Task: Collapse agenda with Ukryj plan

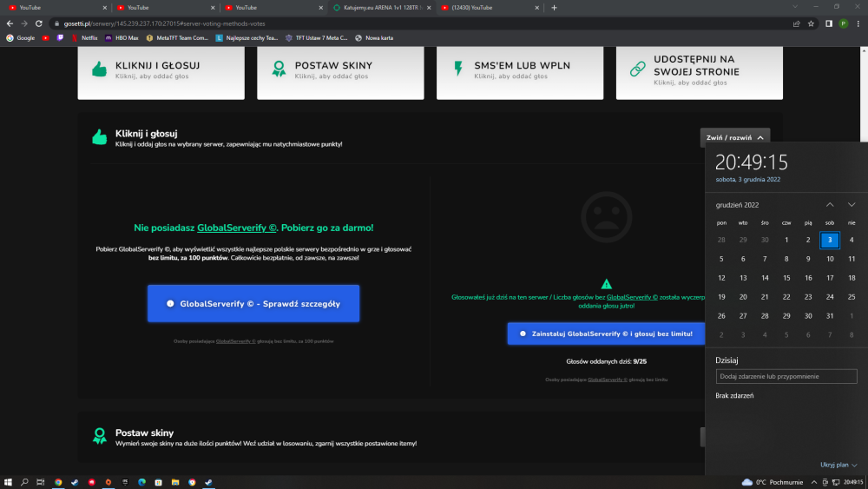Action: pos(838,465)
